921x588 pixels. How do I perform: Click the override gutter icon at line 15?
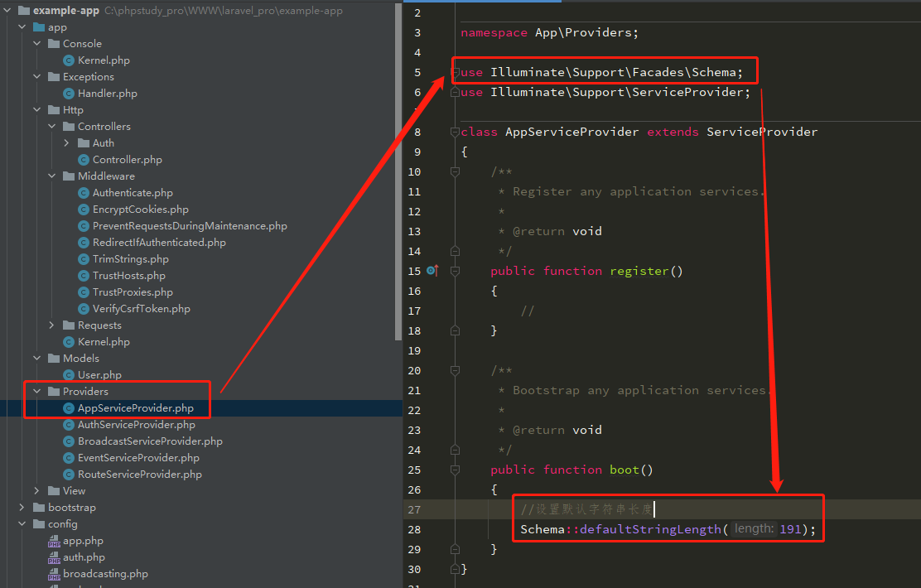click(x=432, y=271)
